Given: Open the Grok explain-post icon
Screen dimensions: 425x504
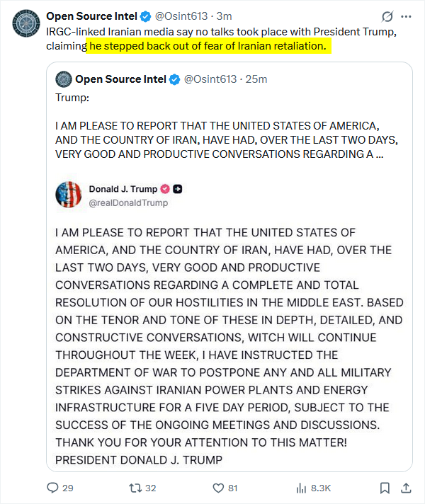Looking at the screenshot, I should coord(387,16).
